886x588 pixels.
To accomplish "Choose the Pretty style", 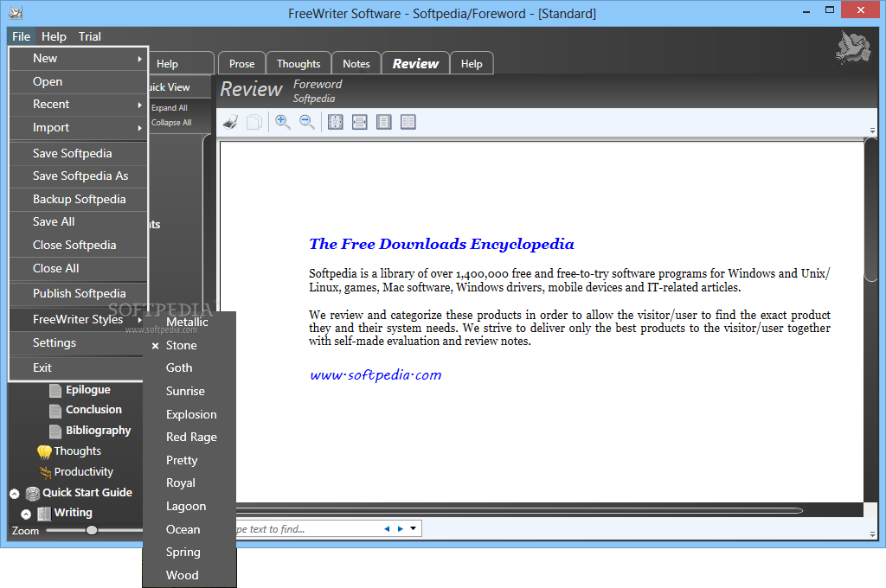I will tap(189, 460).
